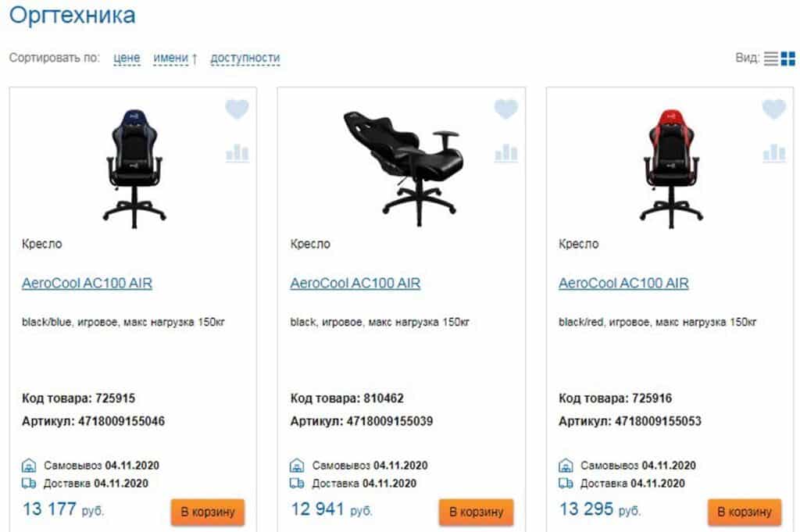Add the 13 295 руб. chair to cart

[745, 512]
